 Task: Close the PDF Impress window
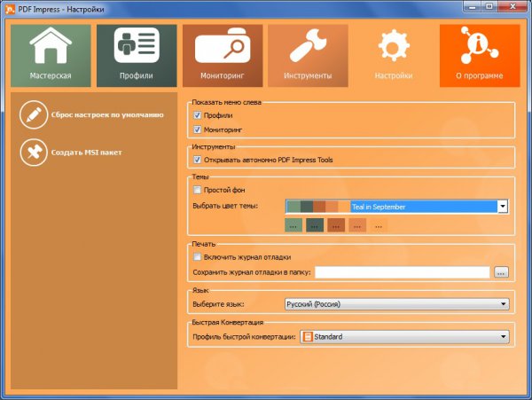tap(513, 6)
